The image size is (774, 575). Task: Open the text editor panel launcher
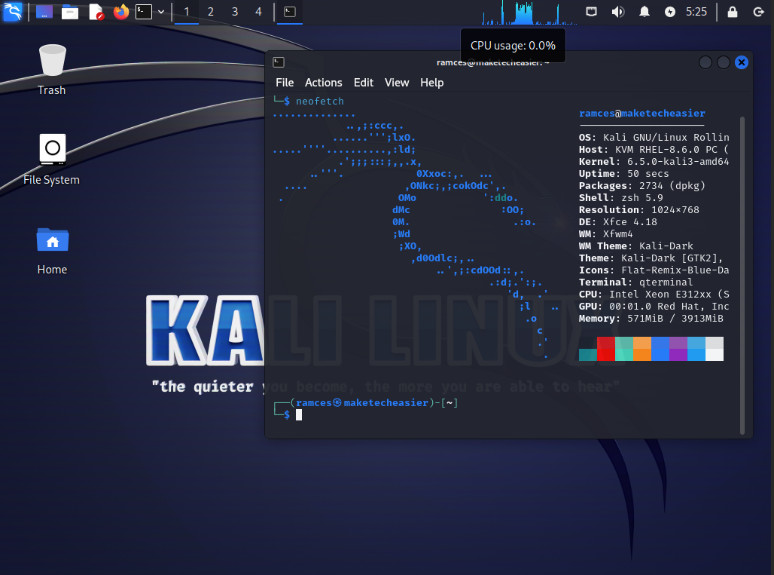coord(96,11)
